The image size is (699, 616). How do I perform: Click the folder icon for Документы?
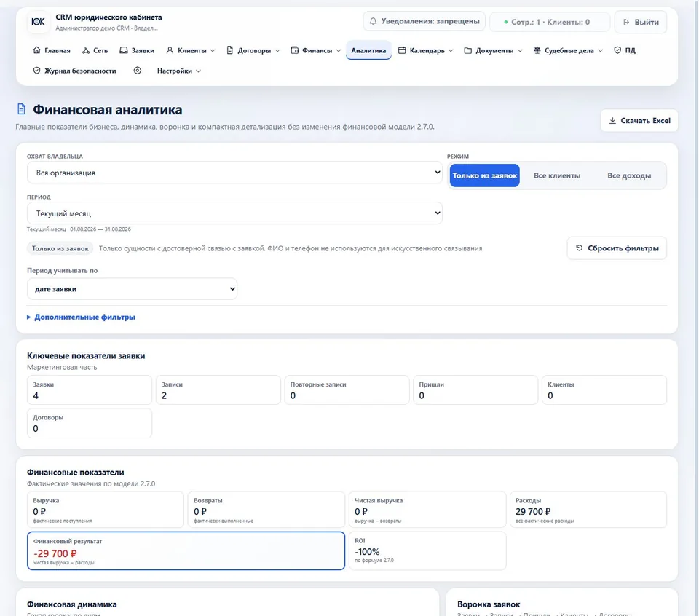coord(467,50)
